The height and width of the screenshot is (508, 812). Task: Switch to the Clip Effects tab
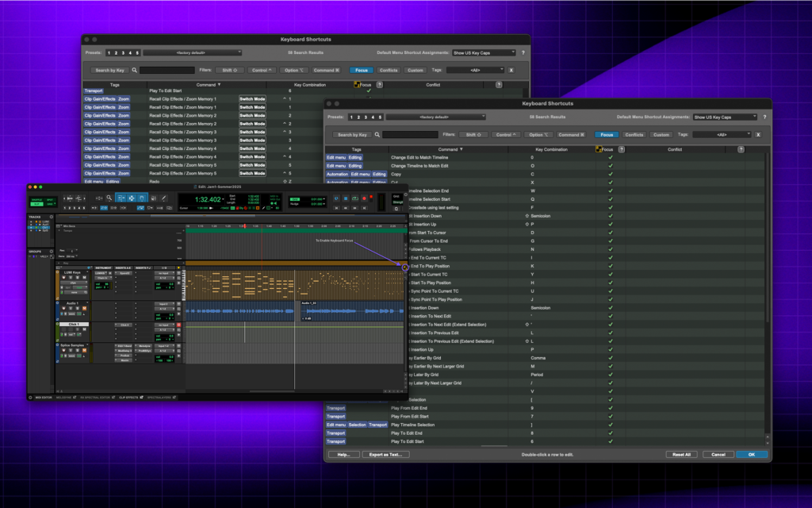(128, 395)
